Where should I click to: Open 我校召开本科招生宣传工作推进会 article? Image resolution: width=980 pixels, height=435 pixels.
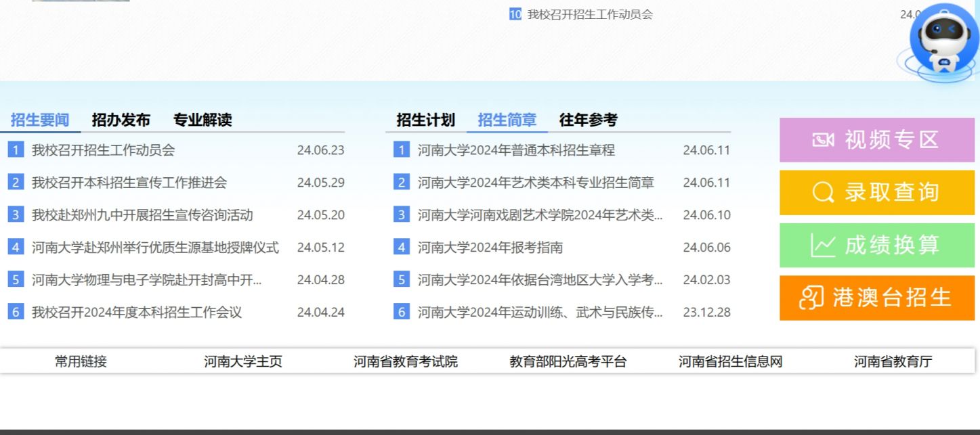129,183
